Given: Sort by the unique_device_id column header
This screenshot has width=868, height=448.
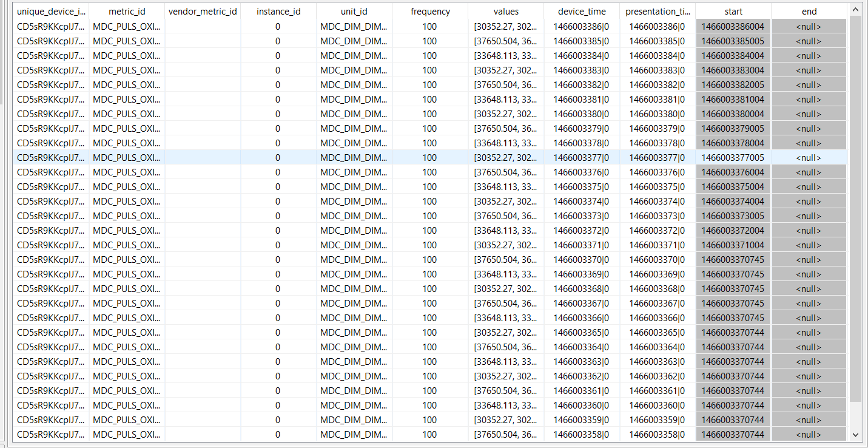Looking at the screenshot, I should point(51,12).
